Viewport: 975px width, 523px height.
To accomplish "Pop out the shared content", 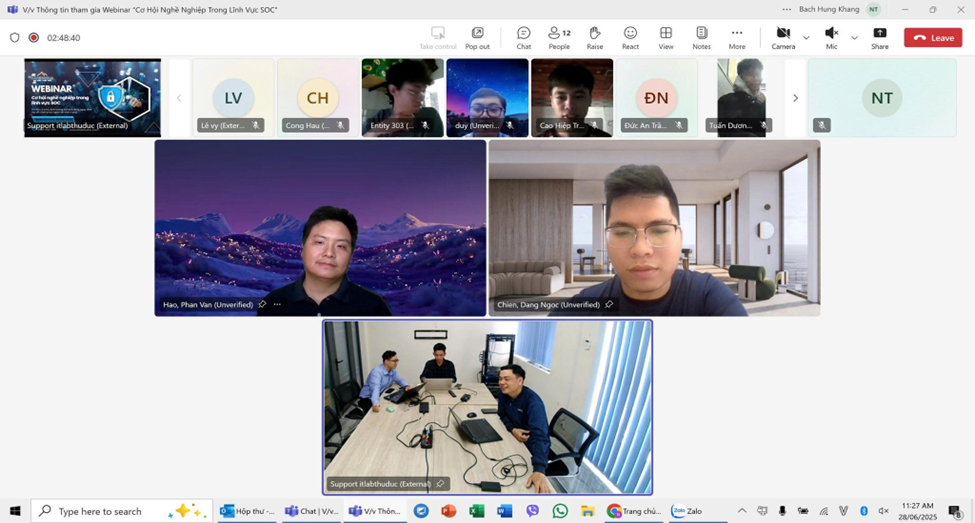I will pos(477,37).
